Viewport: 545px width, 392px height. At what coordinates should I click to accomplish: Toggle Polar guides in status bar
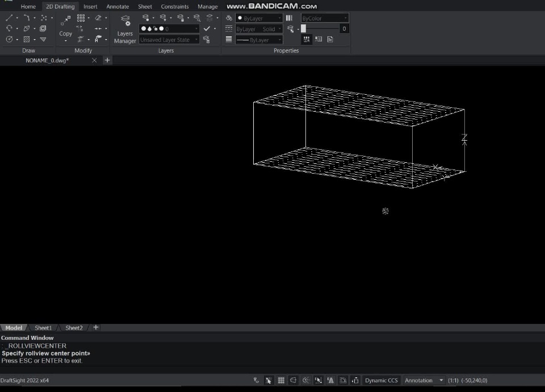pos(306,381)
